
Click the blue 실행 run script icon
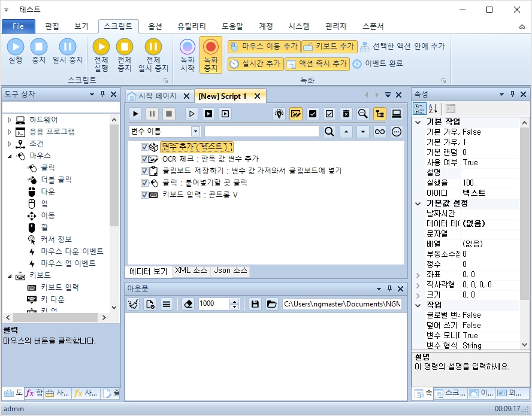[16, 47]
